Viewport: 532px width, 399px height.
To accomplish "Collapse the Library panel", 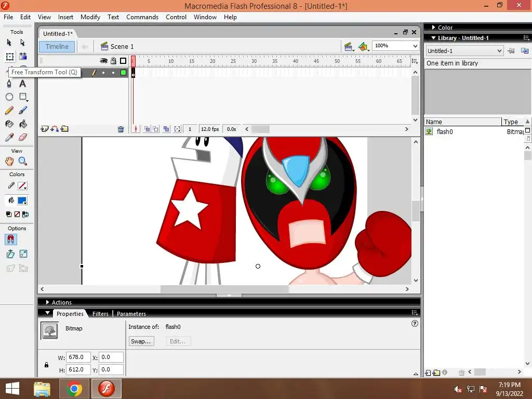I will [434, 38].
